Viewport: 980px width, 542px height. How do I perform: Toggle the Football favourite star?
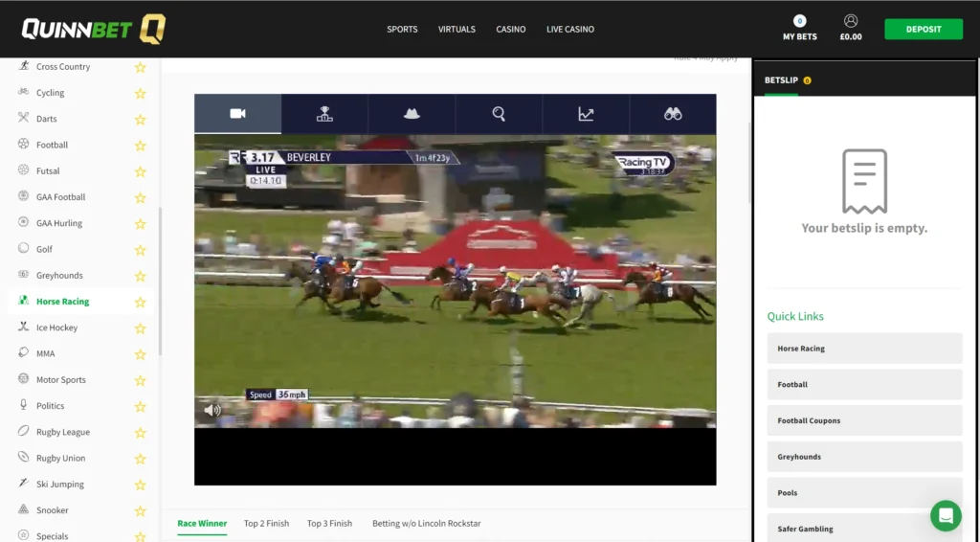[141, 145]
